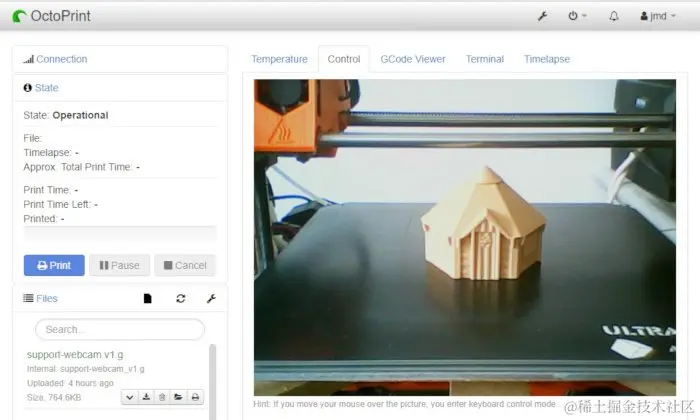This screenshot has width=700, height=420.
Task: Focus the file Search field
Action: 120,329
